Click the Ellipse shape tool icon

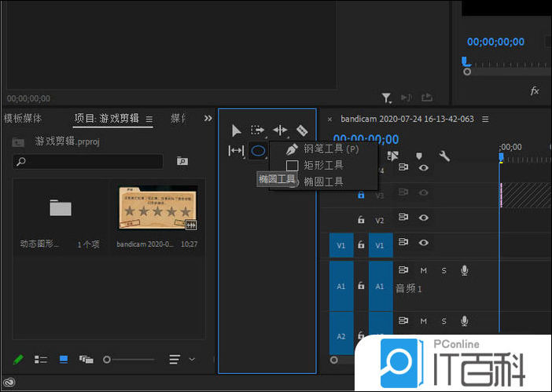click(258, 150)
